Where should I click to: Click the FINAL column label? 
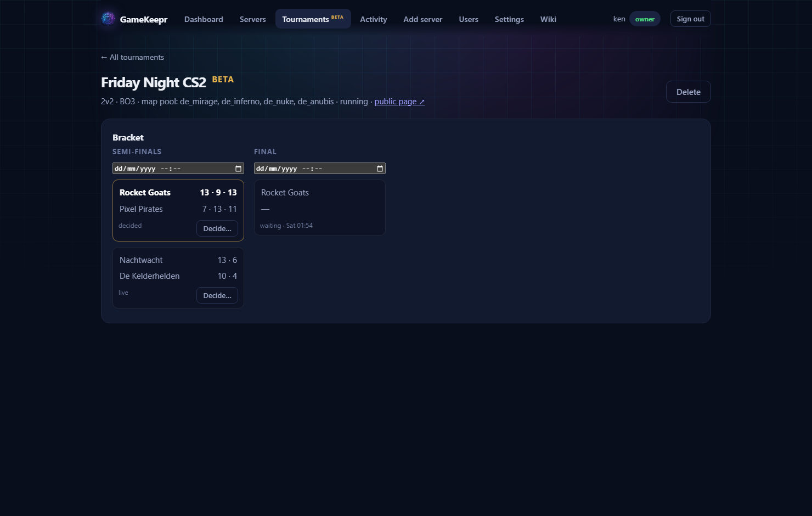(x=265, y=152)
